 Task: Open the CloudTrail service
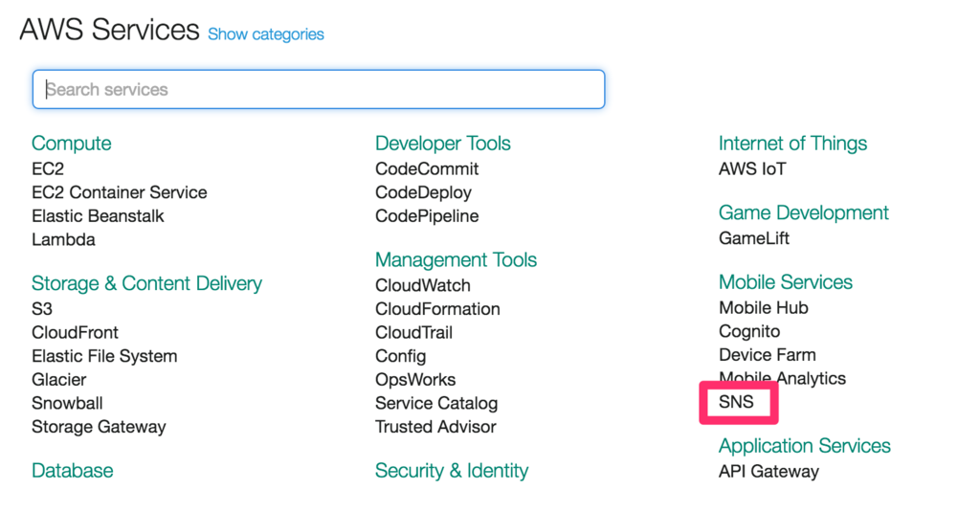413,333
